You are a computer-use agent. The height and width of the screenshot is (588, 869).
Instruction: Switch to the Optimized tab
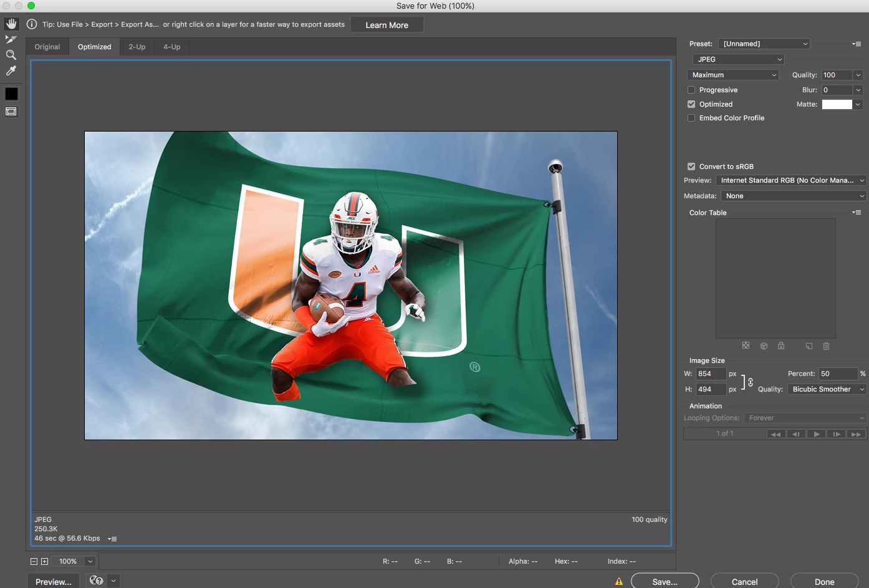pos(95,47)
